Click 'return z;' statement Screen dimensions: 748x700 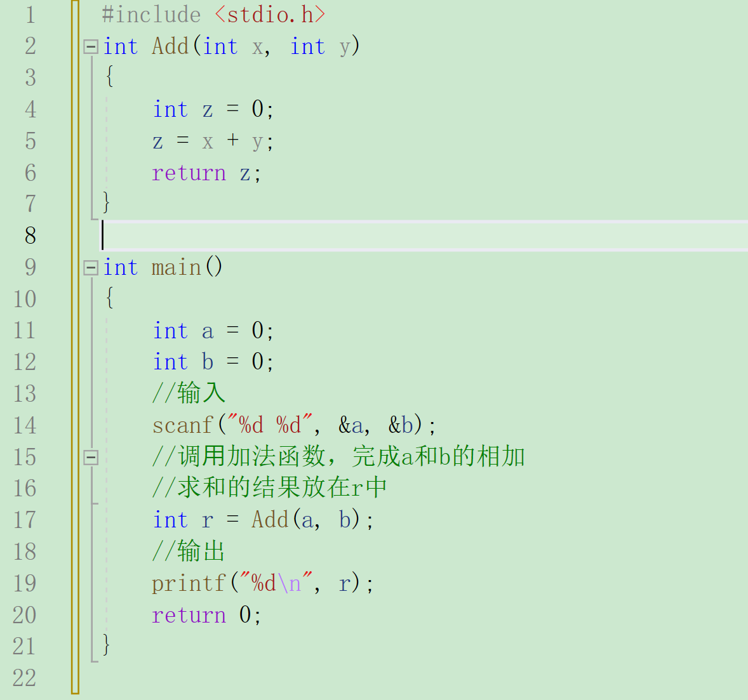click(x=206, y=173)
